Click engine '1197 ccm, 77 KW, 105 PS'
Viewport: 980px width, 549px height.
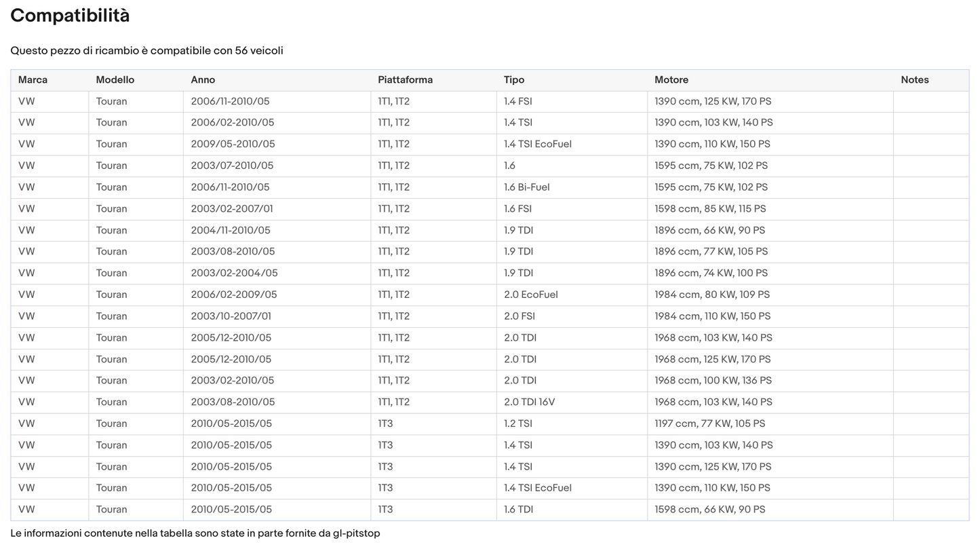(709, 424)
